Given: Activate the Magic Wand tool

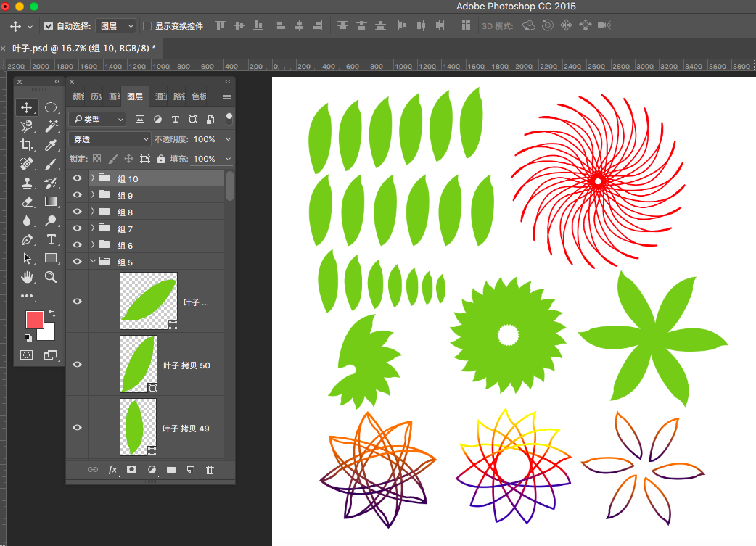Looking at the screenshot, I should (51, 126).
